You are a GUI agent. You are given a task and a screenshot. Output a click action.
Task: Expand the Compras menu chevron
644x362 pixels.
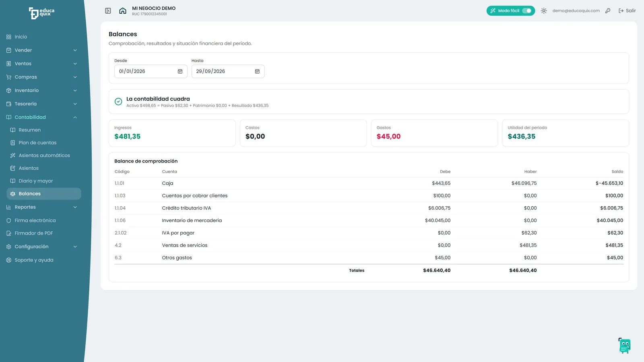[75, 77]
